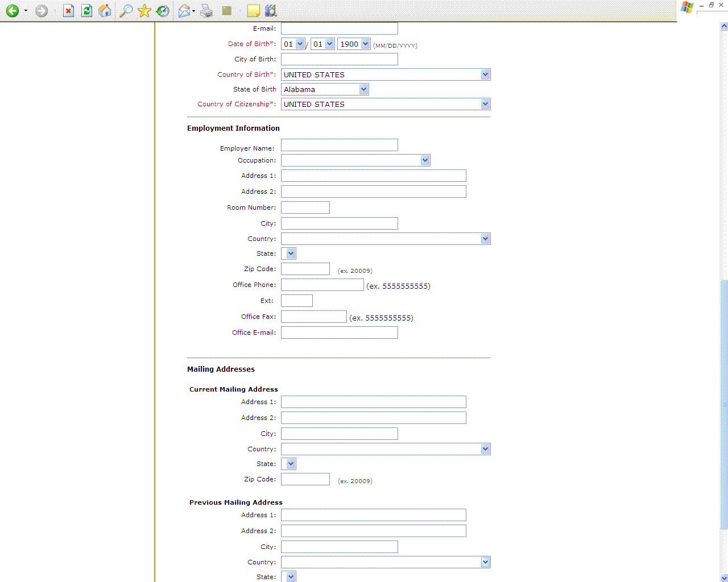The height and width of the screenshot is (582, 728).
Task: Focus Current Mailing Address 1 field
Action: [x=374, y=402]
